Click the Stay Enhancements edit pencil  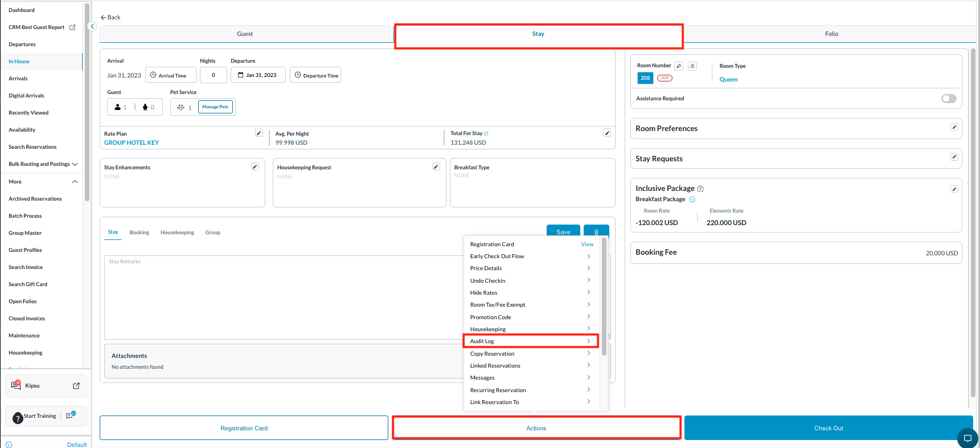tap(255, 166)
